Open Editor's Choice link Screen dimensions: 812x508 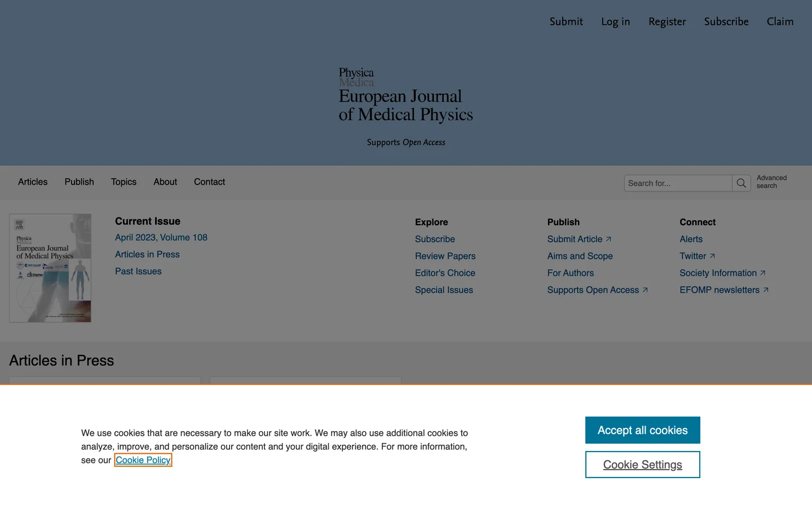[445, 273]
